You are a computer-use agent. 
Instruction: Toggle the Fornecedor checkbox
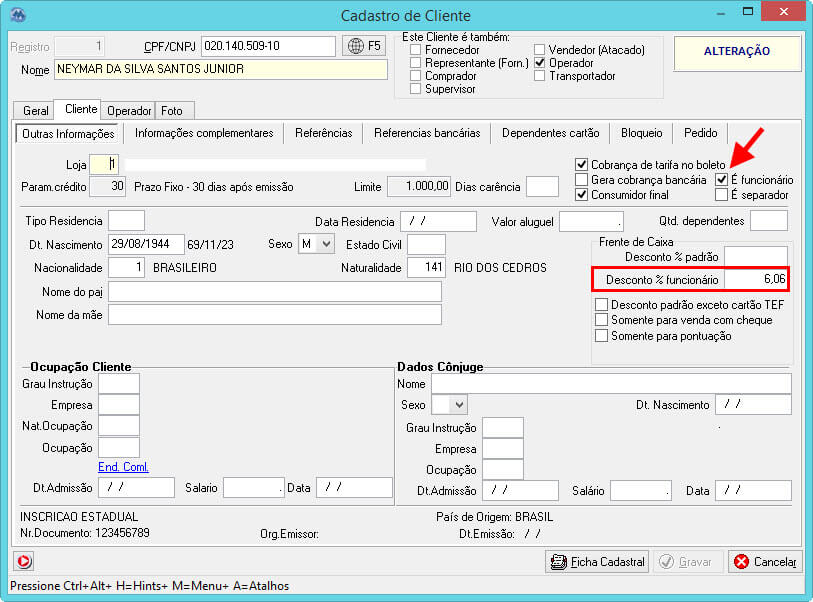(415, 50)
